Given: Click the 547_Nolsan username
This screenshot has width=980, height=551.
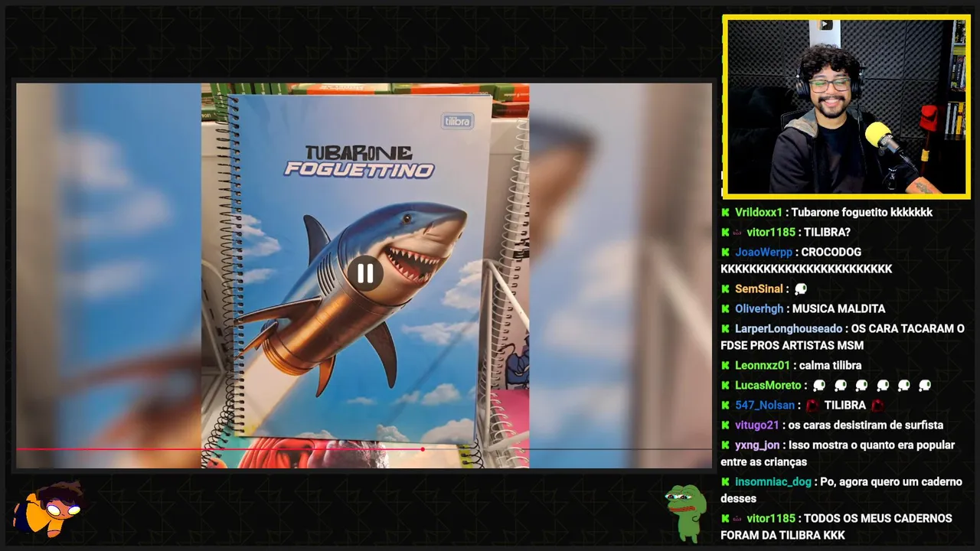Looking at the screenshot, I should pyautogui.click(x=765, y=406).
